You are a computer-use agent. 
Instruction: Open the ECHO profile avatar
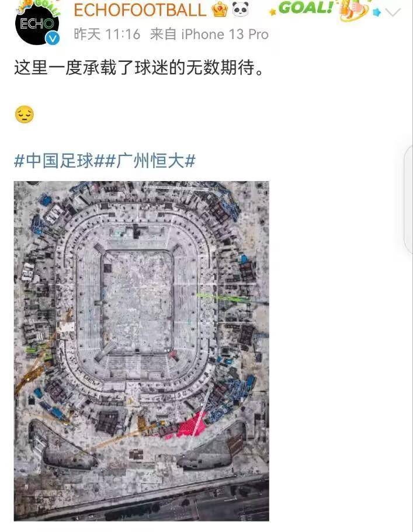pyautogui.click(x=37, y=23)
